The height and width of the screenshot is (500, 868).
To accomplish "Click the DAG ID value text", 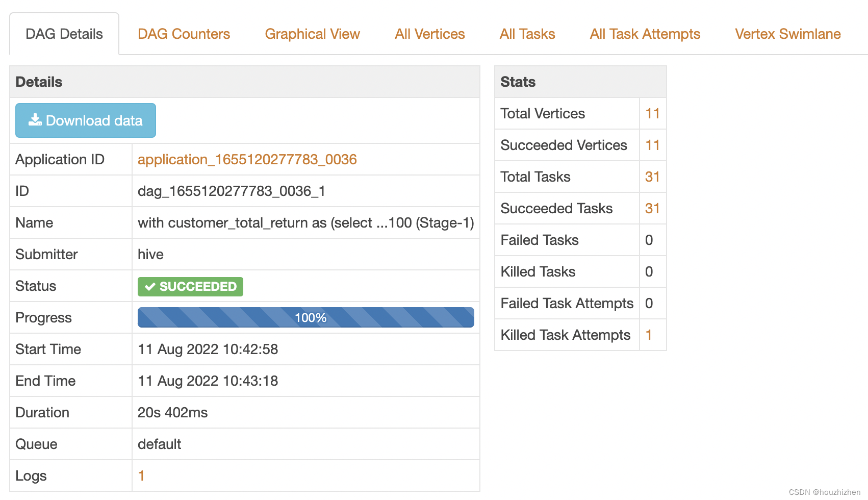I will coord(231,191).
